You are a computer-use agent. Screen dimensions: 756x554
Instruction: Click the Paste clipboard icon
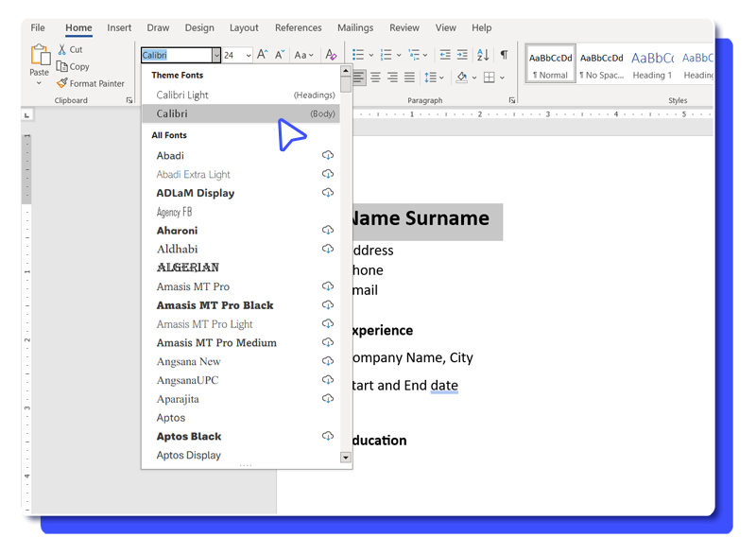click(40, 55)
